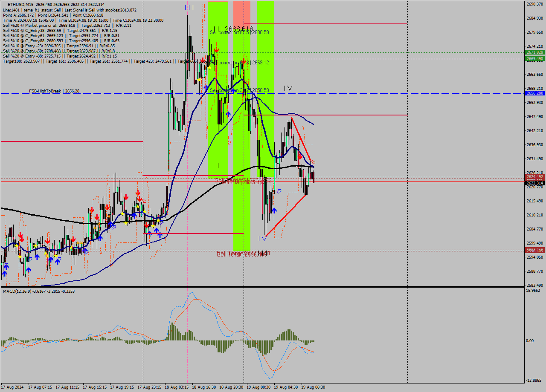Click the '19 Aug 04:30' time axis label
The width and height of the screenshot is (546, 392).
click(x=286, y=387)
